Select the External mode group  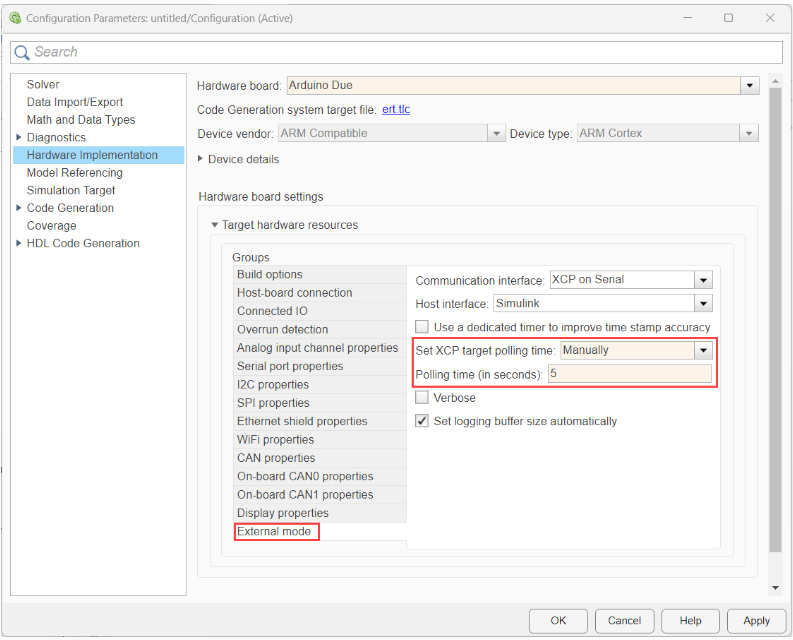click(274, 532)
